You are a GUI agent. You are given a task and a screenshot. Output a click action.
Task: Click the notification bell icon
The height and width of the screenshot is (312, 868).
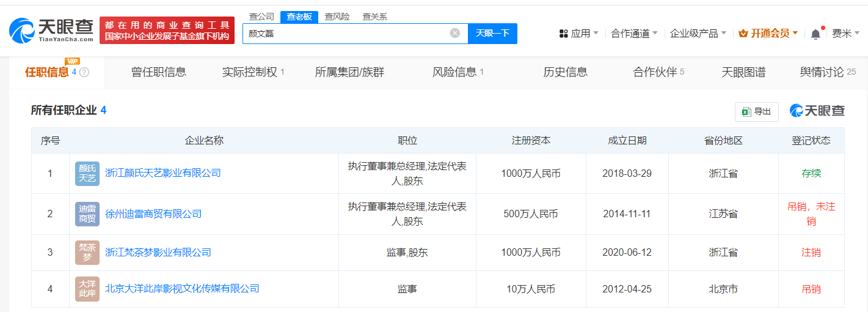click(x=815, y=34)
